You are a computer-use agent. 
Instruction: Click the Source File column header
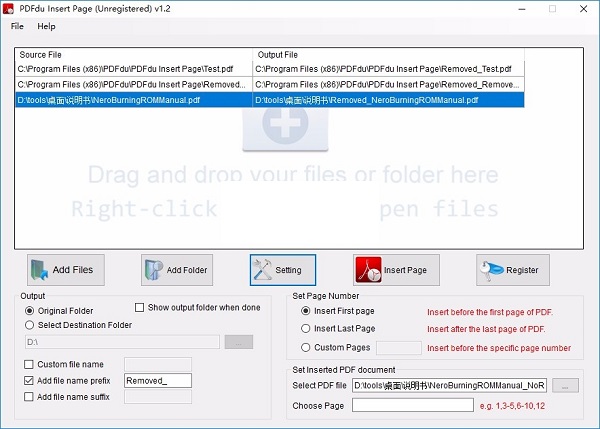(x=134, y=55)
